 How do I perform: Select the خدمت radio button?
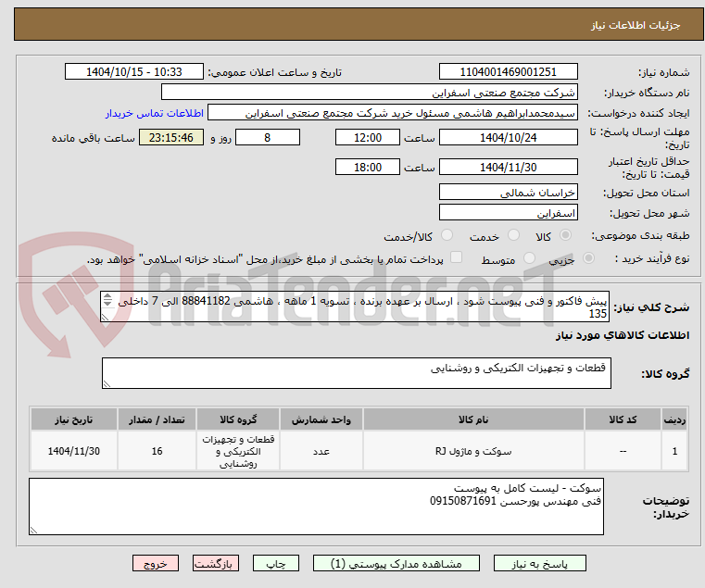[x=513, y=234]
